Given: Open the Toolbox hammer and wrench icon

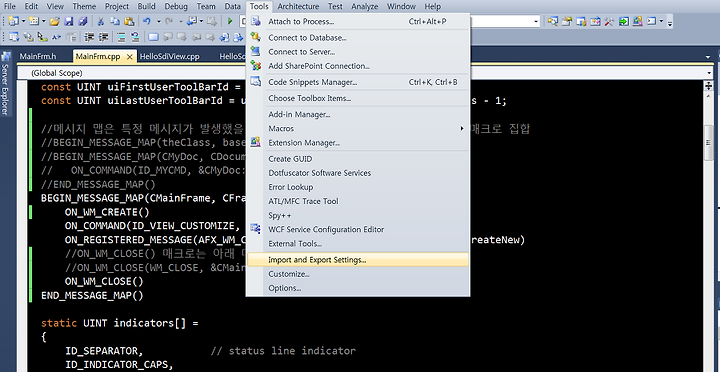Looking at the screenshot, I should pyautogui.click(x=609, y=21).
